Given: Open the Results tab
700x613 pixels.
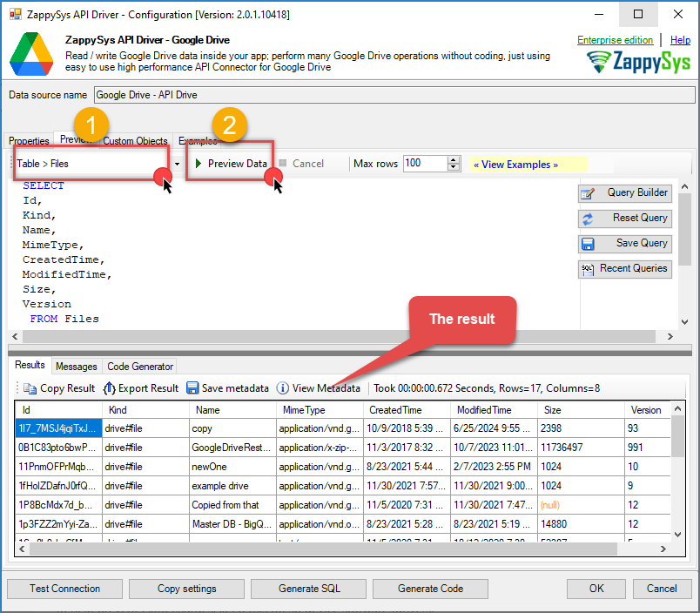Looking at the screenshot, I should click(30, 365).
